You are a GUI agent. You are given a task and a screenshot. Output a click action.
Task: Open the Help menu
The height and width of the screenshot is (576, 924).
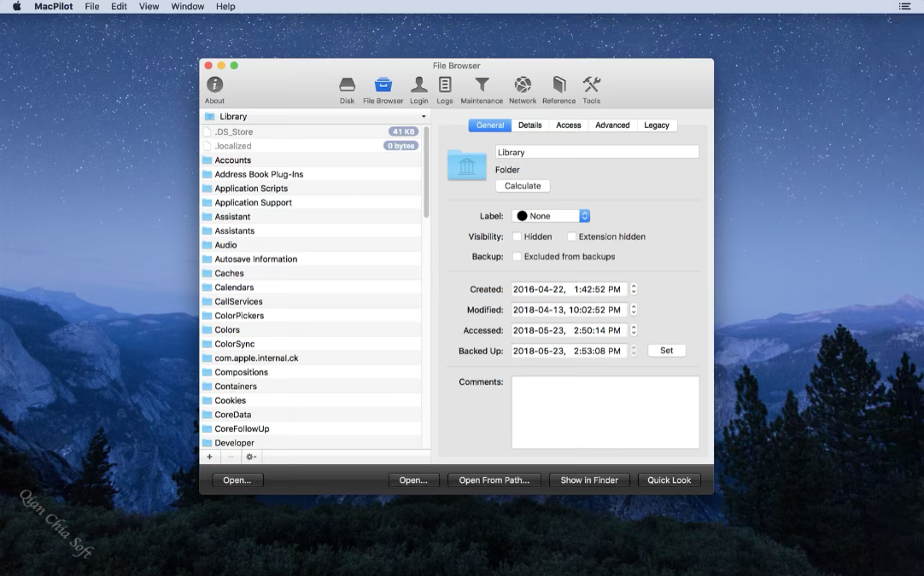[x=225, y=7]
